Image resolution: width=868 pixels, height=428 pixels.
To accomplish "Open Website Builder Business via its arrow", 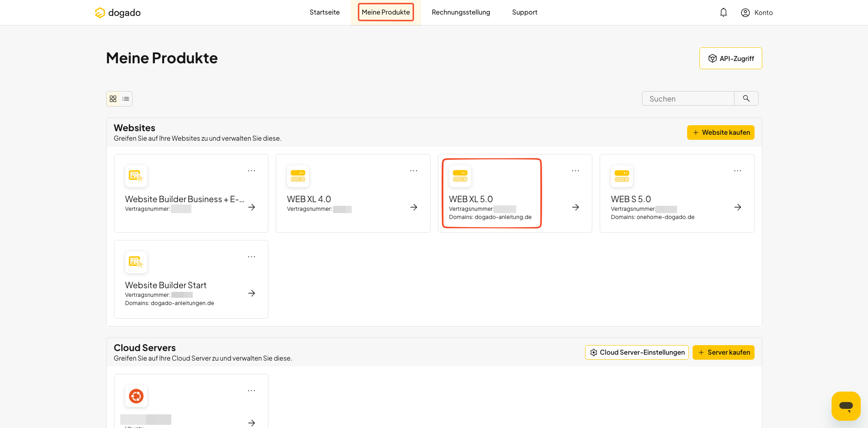I will click(252, 207).
